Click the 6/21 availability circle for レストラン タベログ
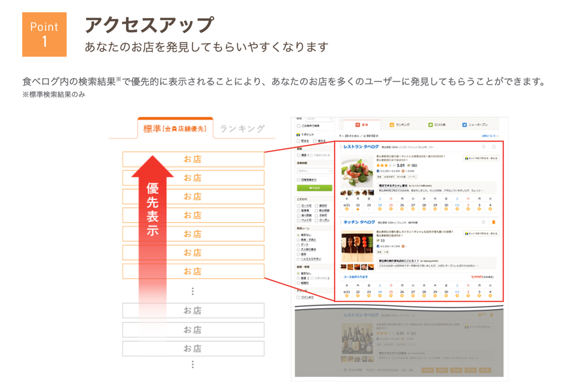588x390 pixels. coord(347,209)
